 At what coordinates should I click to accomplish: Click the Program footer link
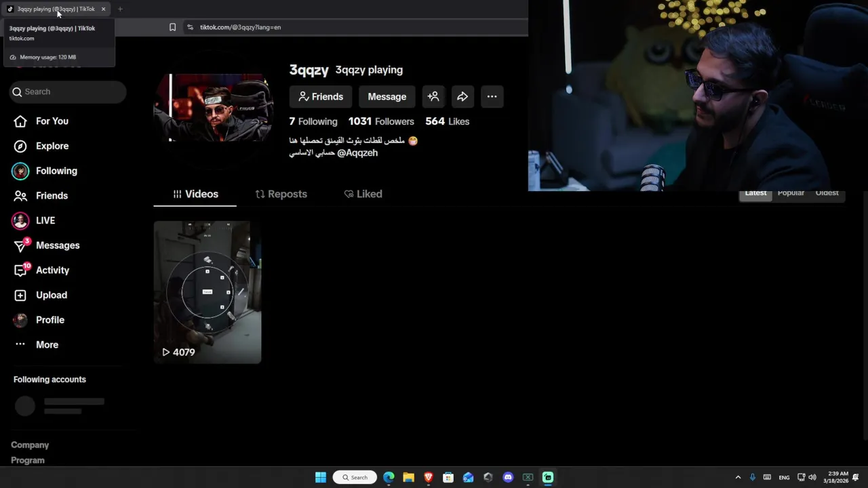[28, 460]
